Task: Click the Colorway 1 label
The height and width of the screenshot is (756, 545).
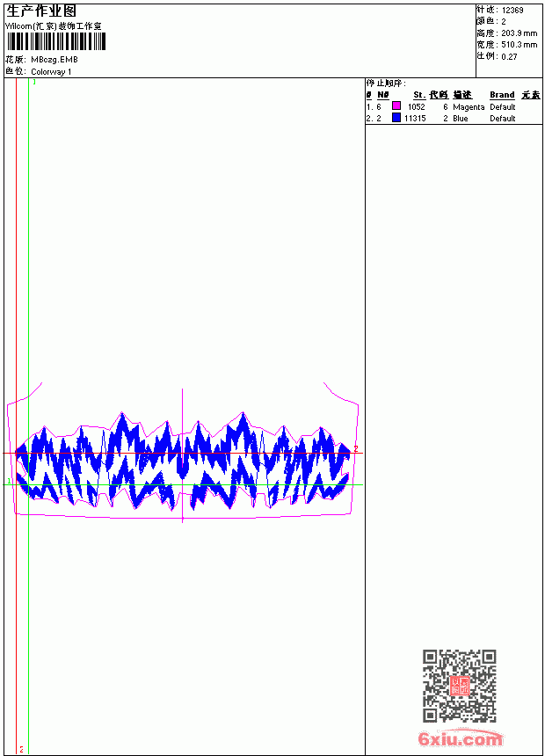Action: tap(51, 72)
